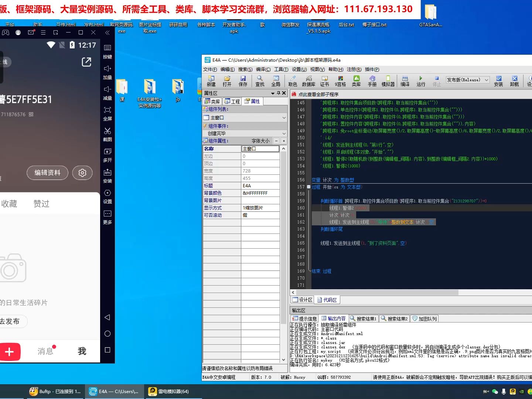Edit the 名称 property value field 主窗口
This screenshot has width=532, height=399.
coord(260,149)
